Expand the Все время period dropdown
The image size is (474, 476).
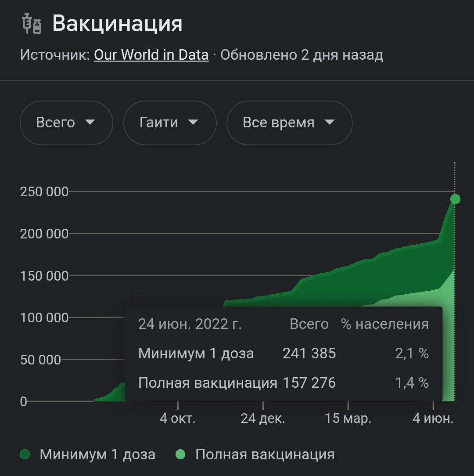click(x=290, y=123)
